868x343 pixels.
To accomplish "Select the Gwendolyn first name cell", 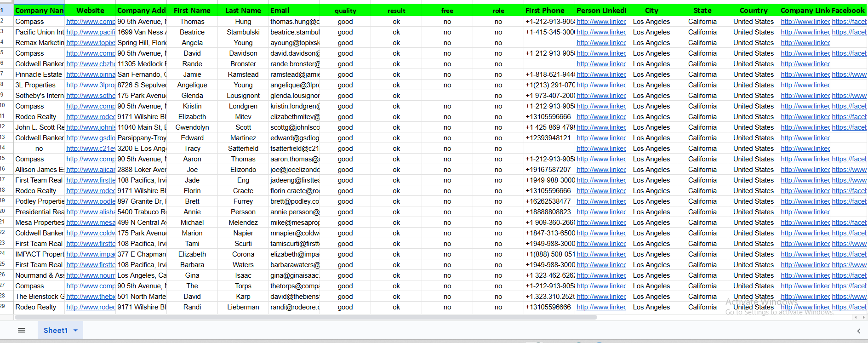I will [x=192, y=127].
